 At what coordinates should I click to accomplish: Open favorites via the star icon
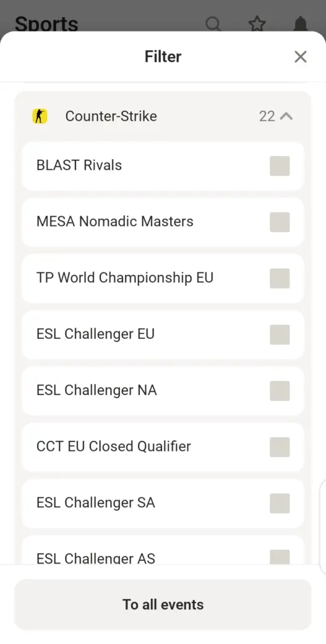point(257,25)
